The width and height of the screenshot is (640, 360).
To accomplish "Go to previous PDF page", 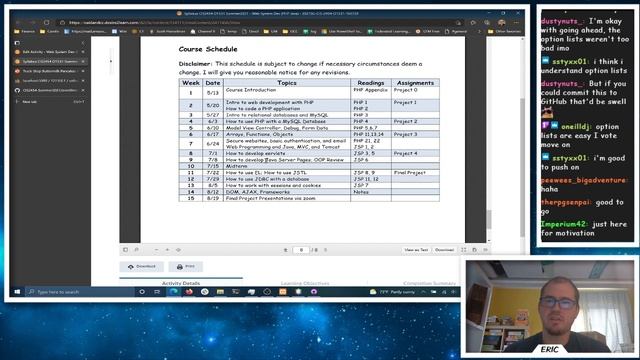I will pos(286,250).
